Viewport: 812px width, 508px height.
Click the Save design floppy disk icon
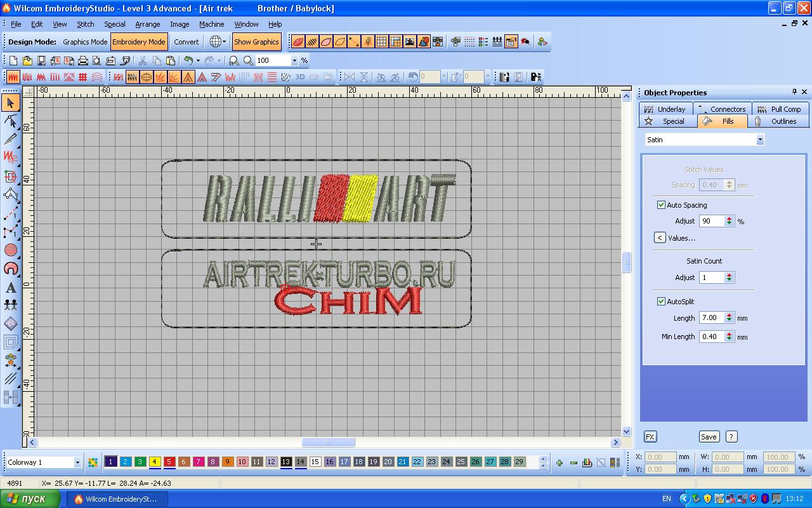click(41, 60)
